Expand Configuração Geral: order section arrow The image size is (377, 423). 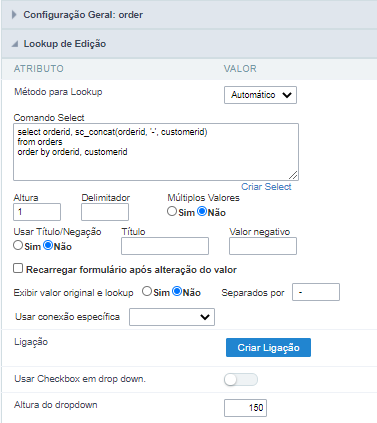pos(14,15)
